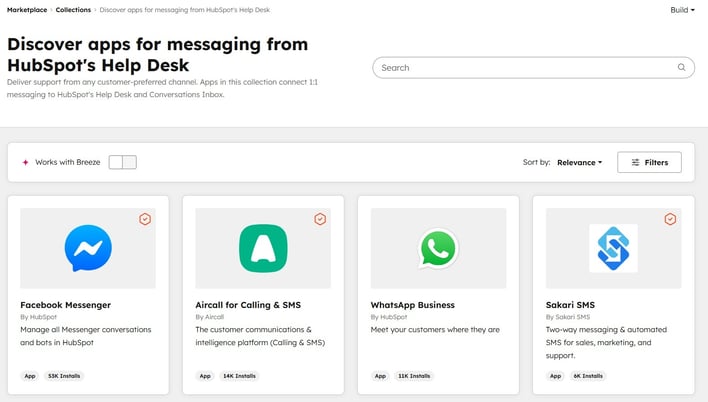
Task: Go to Marketplace breadcrumb
Action: [27, 10]
